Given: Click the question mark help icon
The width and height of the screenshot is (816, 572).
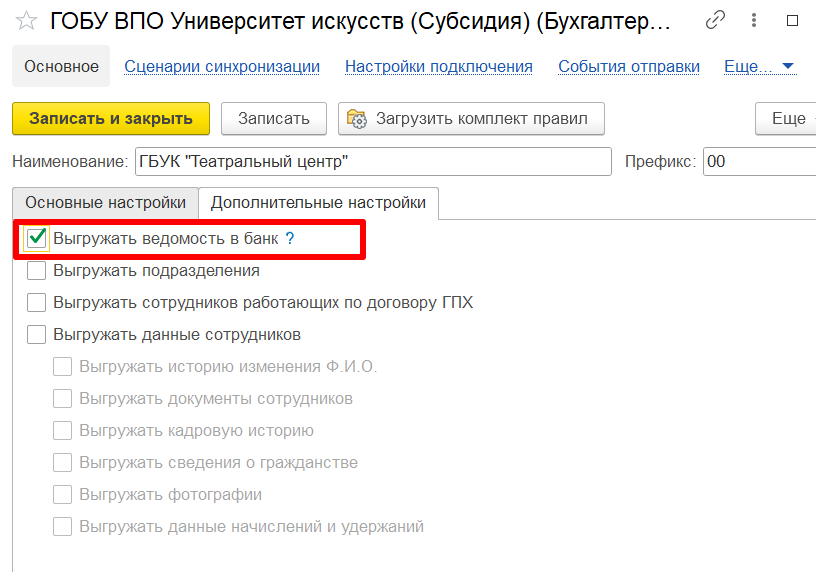Looking at the screenshot, I should pyautogui.click(x=290, y=238).
